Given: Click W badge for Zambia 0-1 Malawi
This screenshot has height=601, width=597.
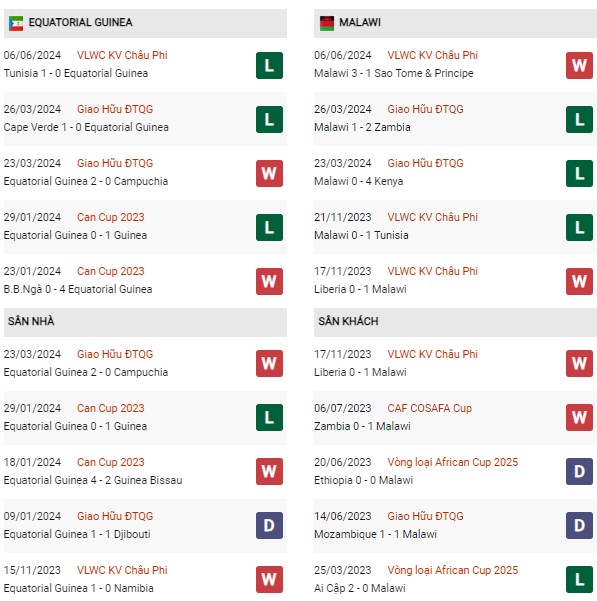Looking at the screenshot, I should pyautogui.click(x=579, y=417).
